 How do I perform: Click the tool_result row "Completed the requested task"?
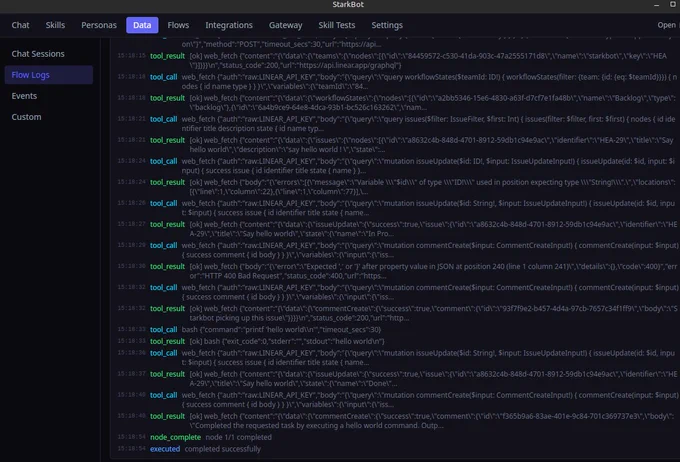coord(397,421)
